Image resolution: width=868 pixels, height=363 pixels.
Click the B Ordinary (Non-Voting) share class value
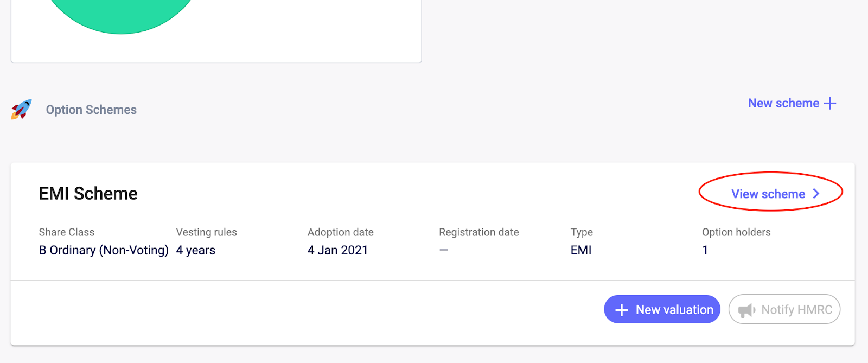(x=104, y=250)
